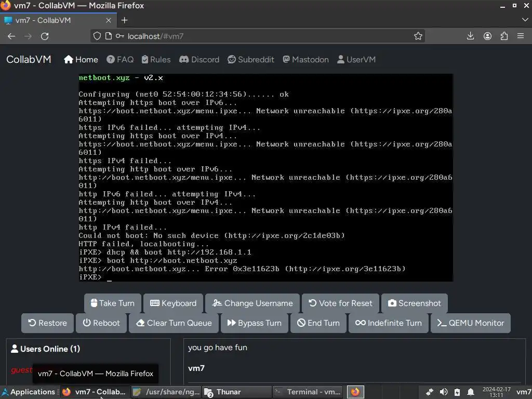Open the Firefox hamburger menu
This screenshot has height=399, width=532.
pos(521,36)
